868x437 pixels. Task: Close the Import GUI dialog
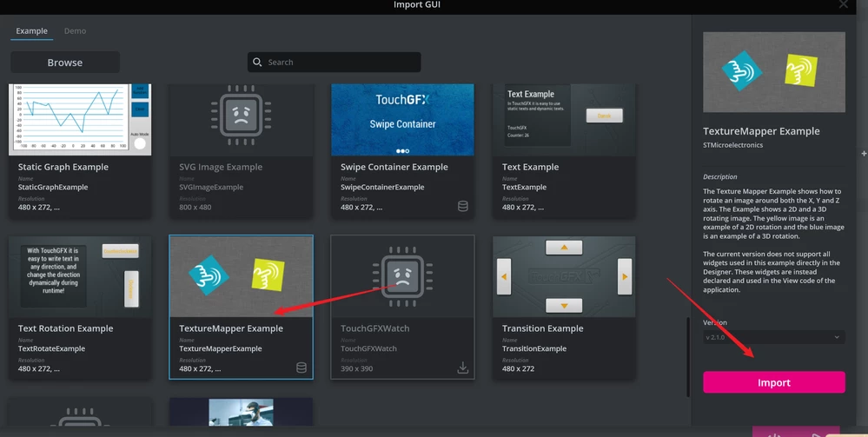(843, 5)
